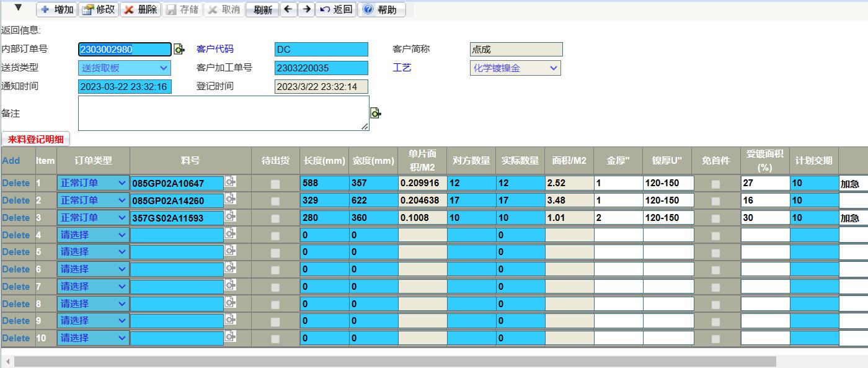Click the 客户代码 label link
Viewport: 868px width, 368px height.
tap(215, 49)
